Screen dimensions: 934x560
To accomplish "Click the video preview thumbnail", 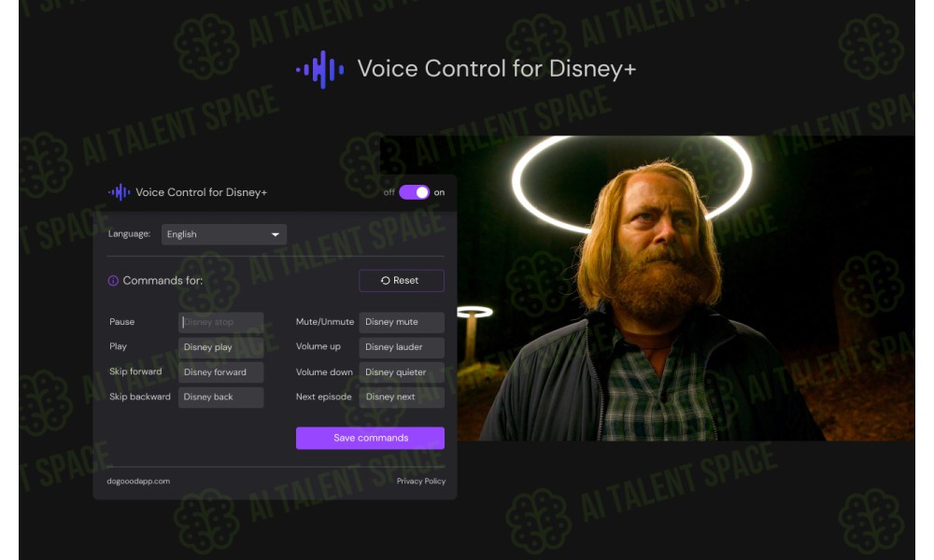I will pyautogui.click(x=647, y=288).
